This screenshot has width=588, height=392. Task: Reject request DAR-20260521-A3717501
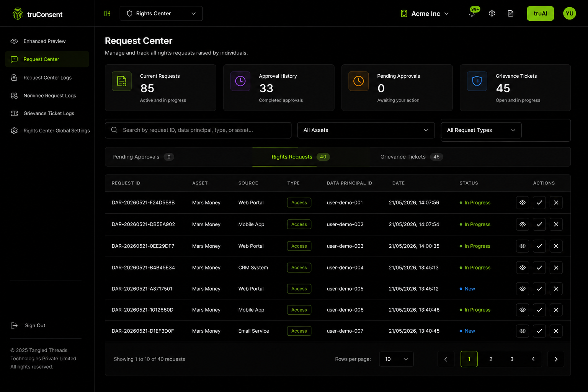556,289
